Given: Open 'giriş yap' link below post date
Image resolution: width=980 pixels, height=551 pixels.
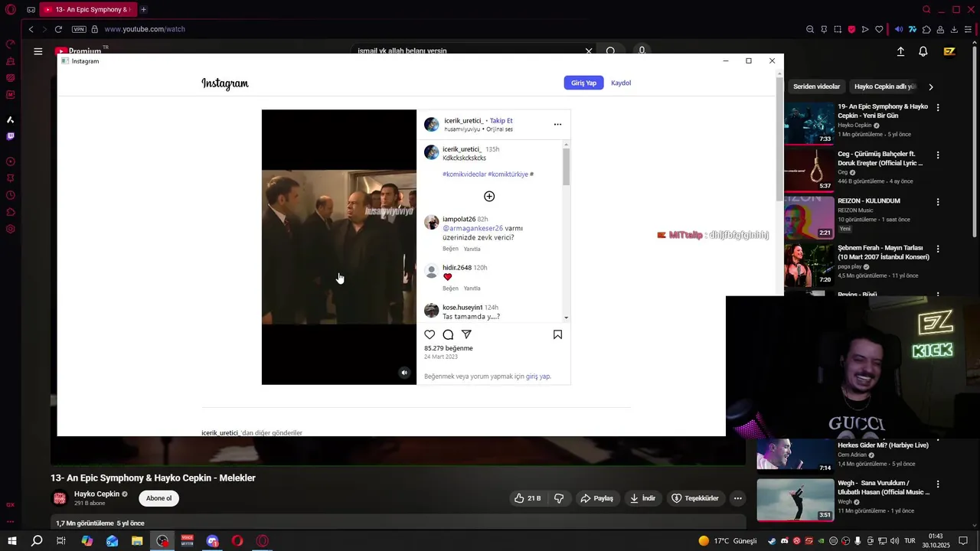Looking at the screenshot, I should pyautogui.click(x=537, y=377).
